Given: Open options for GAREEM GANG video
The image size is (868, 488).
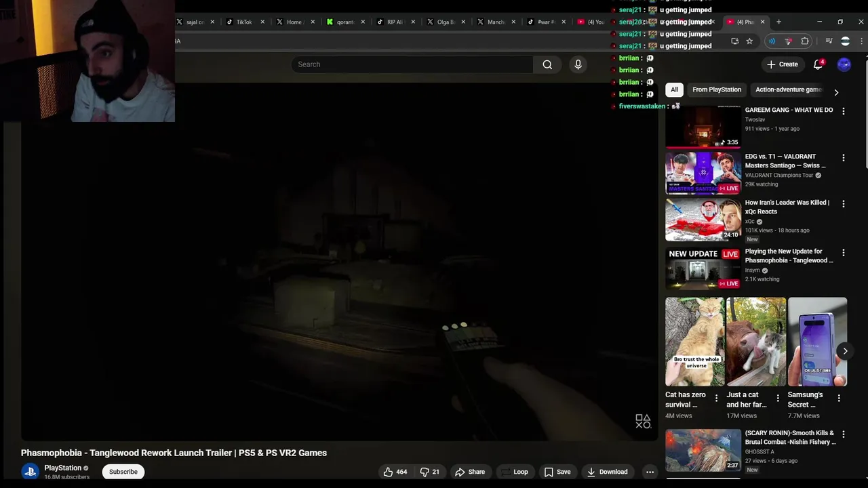Looking at the screenshot, I should coord(844,110).
